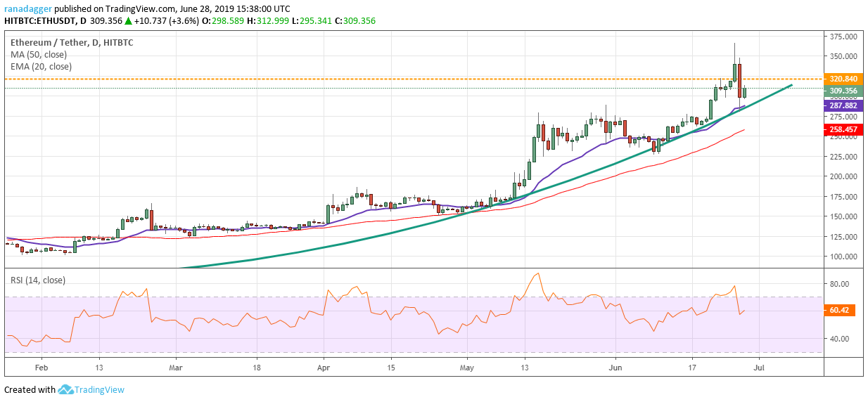
Task: Click the TradingView cloud logo icon
Action: click(66, 389)
